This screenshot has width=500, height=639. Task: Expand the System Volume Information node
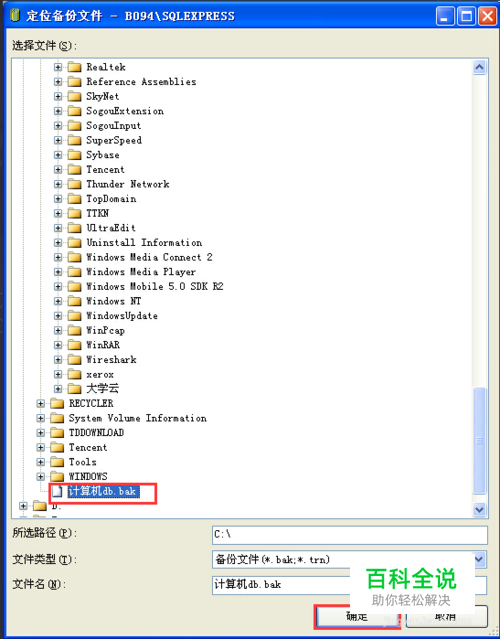pos(40,418)
